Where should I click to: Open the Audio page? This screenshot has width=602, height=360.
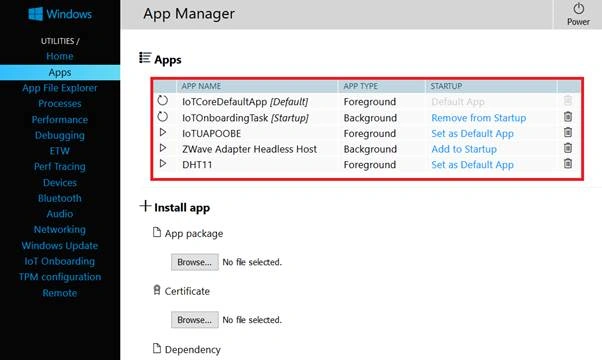(60, 214)
